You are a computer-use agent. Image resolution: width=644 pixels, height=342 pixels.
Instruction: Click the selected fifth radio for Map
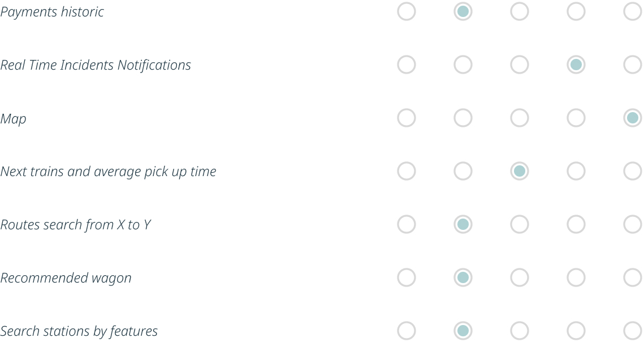(x=633, y=118)
